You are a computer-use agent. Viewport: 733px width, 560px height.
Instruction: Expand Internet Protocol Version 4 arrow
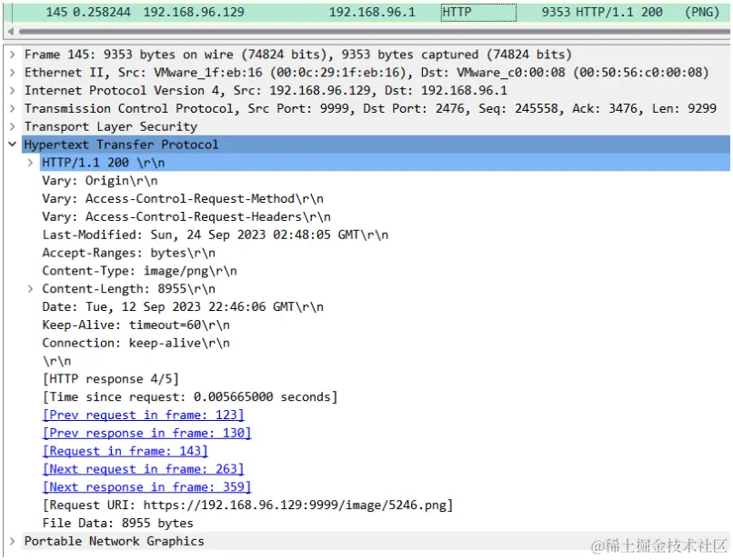tap(12, 91)
